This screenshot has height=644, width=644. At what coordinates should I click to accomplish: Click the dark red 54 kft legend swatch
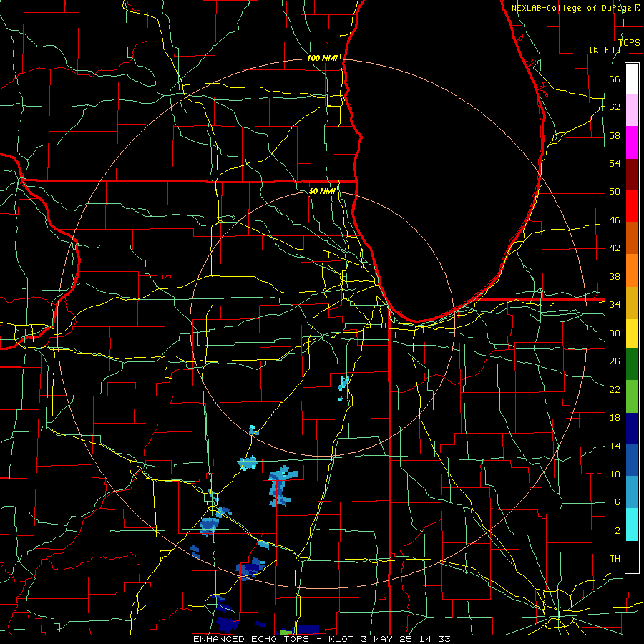[x=632, y=174]
